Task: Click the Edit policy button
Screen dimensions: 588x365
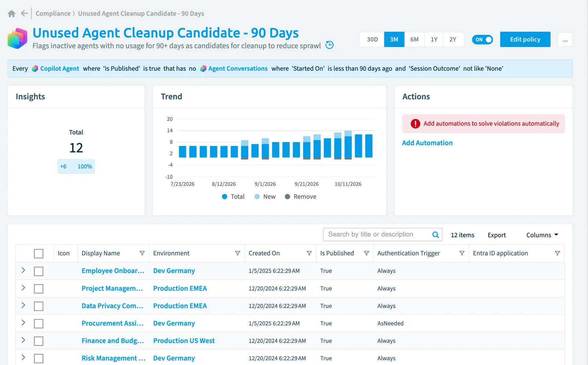Action: click(525, 39)
